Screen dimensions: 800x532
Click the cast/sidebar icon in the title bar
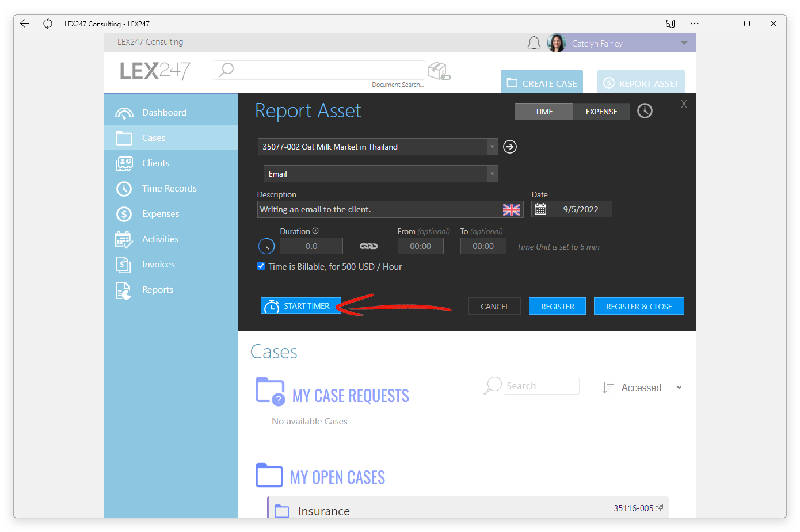tap(671, 24)
